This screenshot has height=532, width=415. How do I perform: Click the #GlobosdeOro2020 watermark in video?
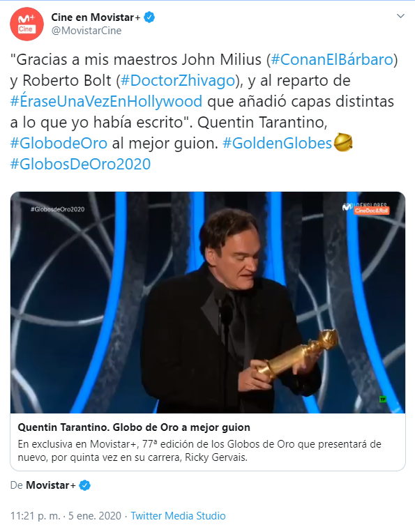point(58,209)
